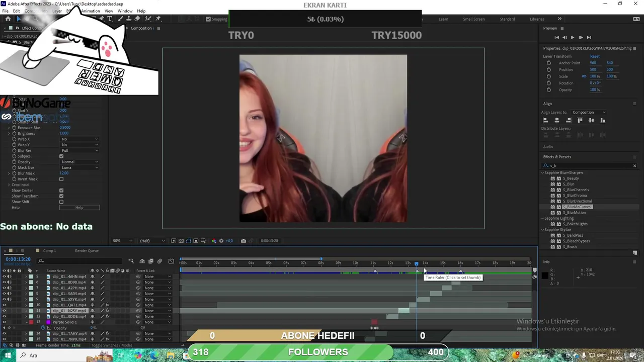Take a snapshot with camera icon

[x=244, y=241]
